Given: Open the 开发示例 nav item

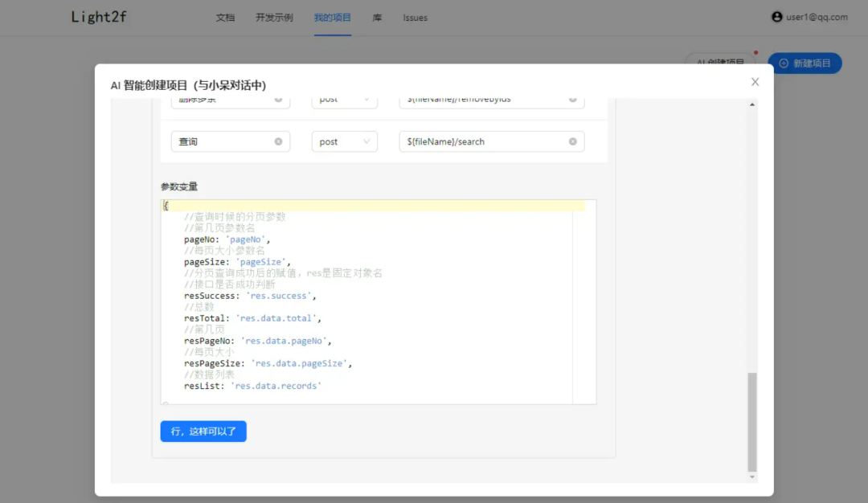Looking at the screenshot, I should [273, 17].
